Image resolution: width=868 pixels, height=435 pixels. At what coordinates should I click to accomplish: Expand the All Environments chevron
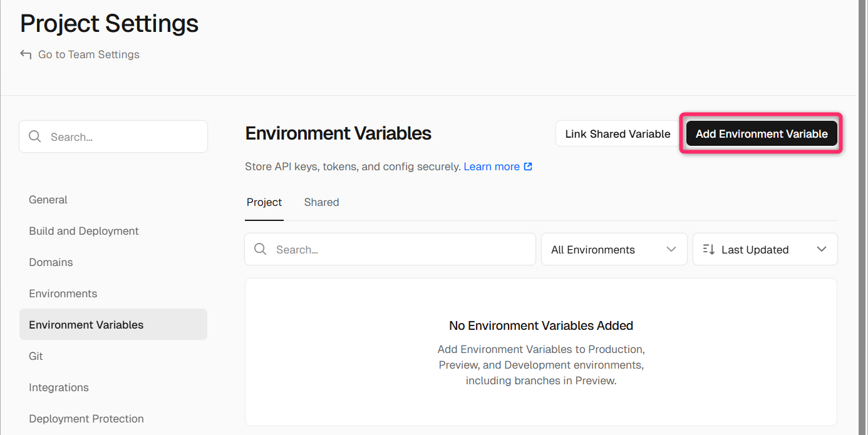coord(671,249)
